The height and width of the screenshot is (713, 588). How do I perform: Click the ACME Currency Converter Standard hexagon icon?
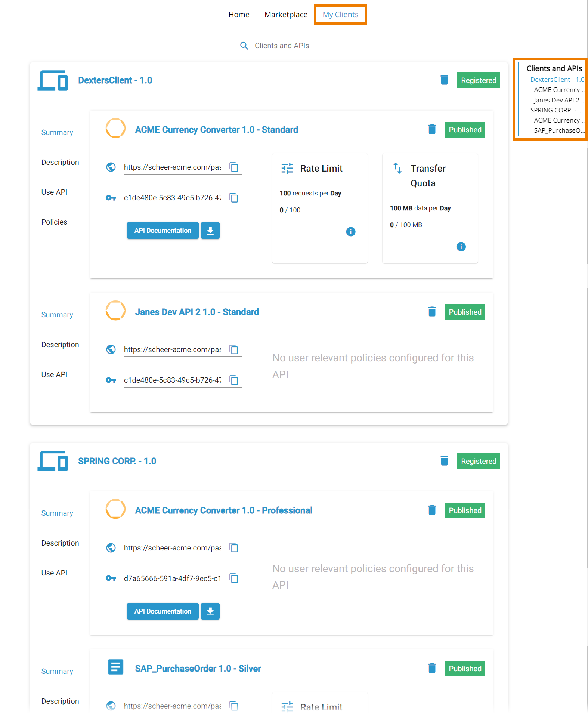click(116, 128)
